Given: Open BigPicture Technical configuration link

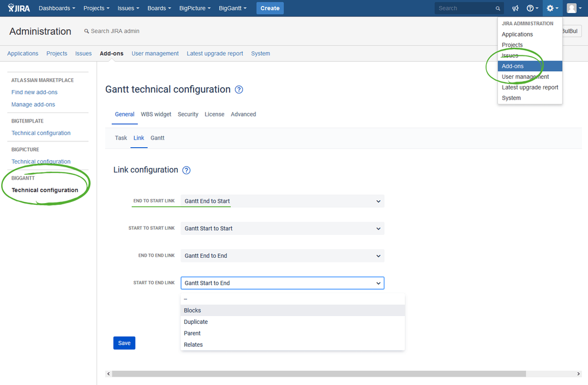Looking at the screenshot, I should (41, 162).
